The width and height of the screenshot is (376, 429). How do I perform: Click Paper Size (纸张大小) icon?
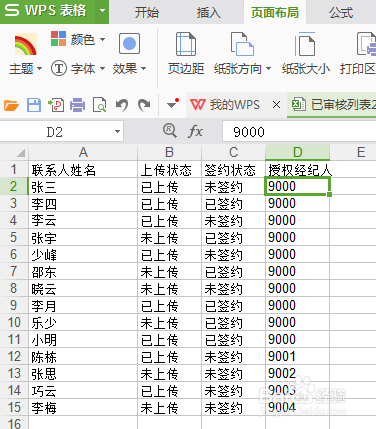coord(305,44)
